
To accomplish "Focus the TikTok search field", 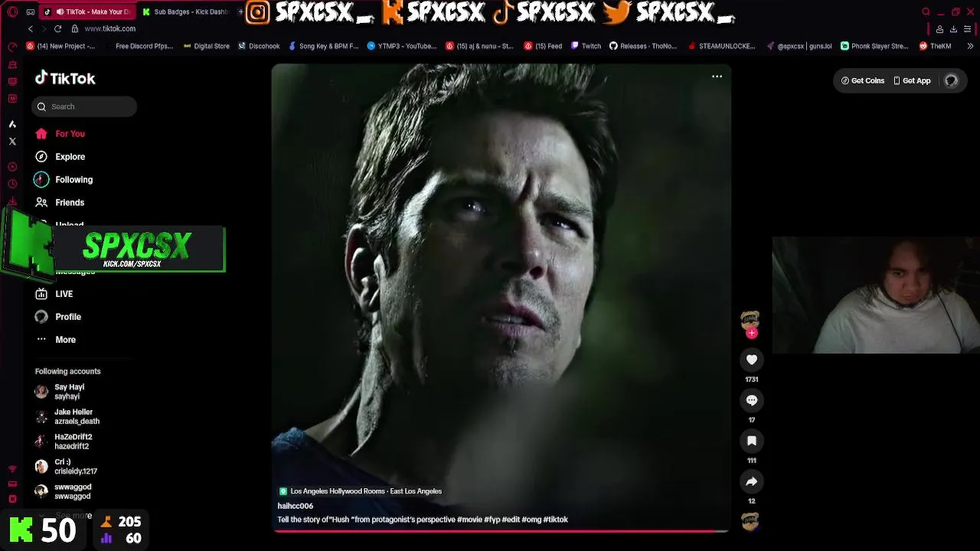I will [x=84, y=106].
